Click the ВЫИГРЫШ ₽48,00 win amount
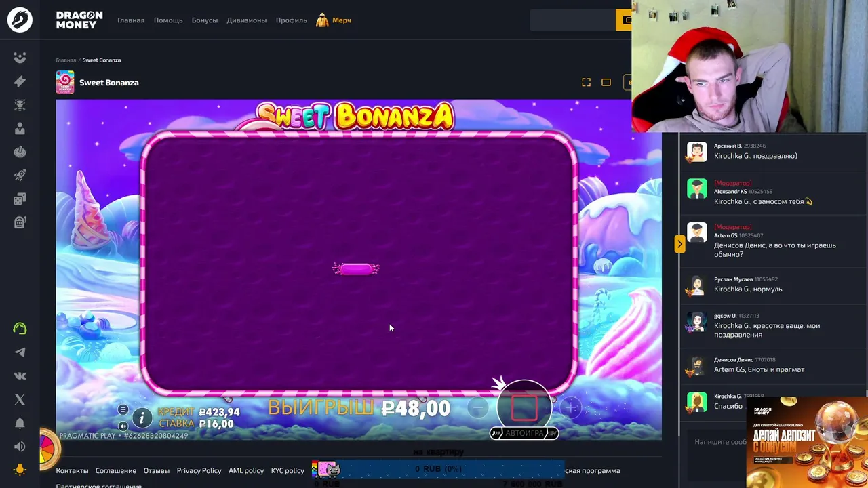 [x=359, y=408]
